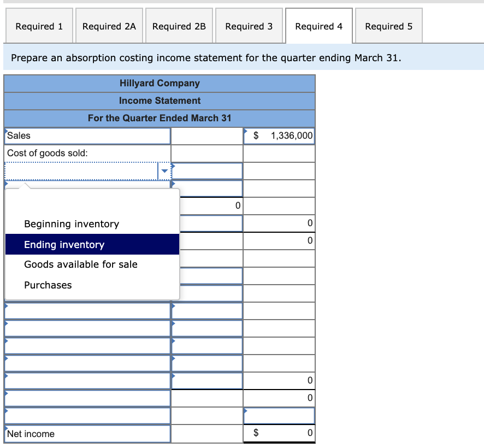Screen dimensions: 484x448
Task: Switch to the Required 2B tab
Action: [x=179, y=26]
